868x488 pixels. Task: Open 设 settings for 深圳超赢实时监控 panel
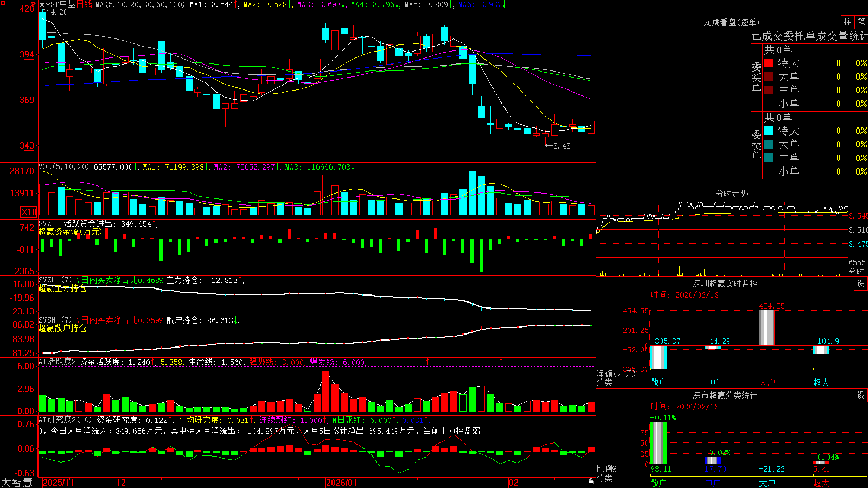[860, 284]
